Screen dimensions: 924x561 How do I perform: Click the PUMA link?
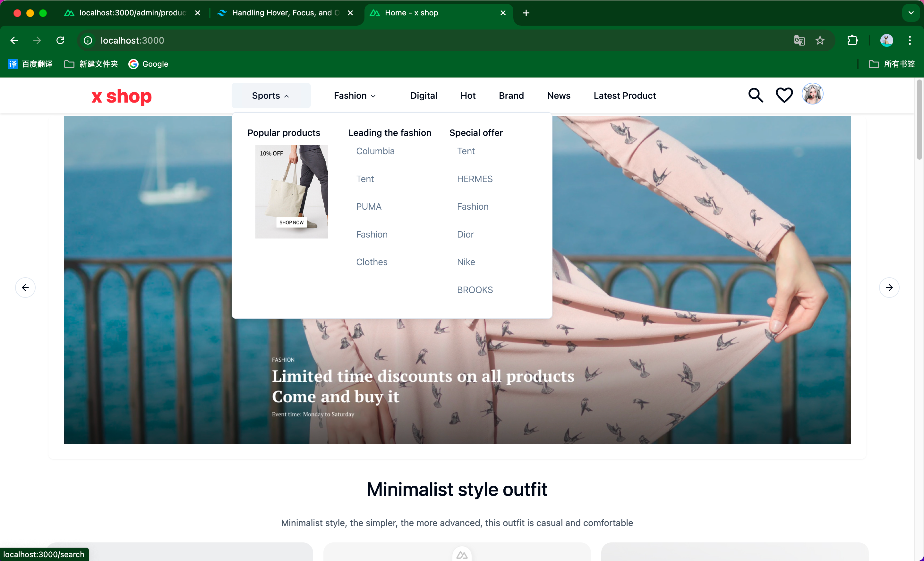click(x=369, y=206)
